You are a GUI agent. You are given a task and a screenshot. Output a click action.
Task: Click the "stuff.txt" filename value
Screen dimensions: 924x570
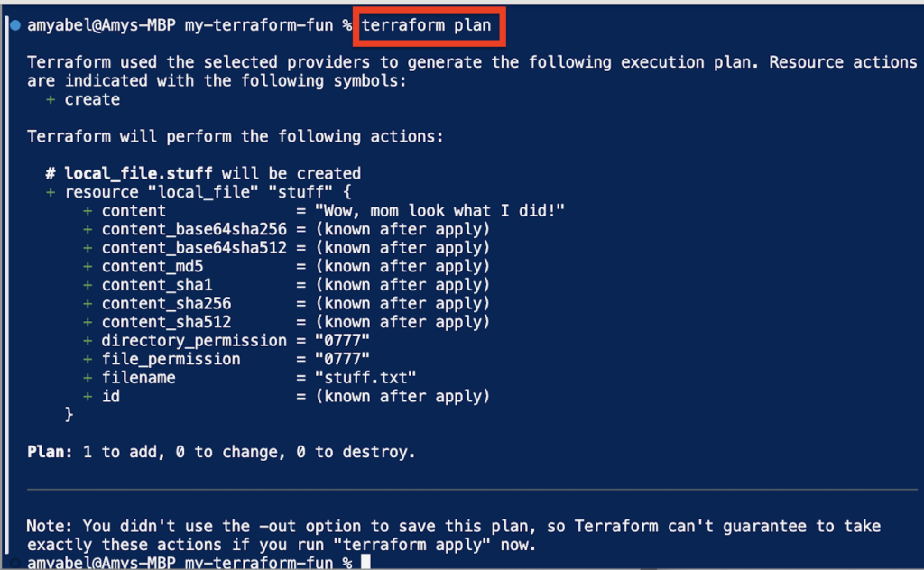point(365,378)
